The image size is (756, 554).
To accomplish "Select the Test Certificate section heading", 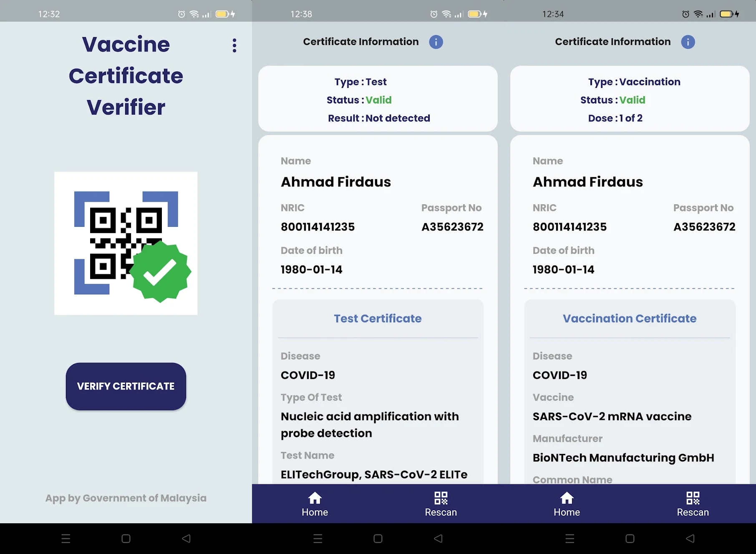I will click(378, 318).
